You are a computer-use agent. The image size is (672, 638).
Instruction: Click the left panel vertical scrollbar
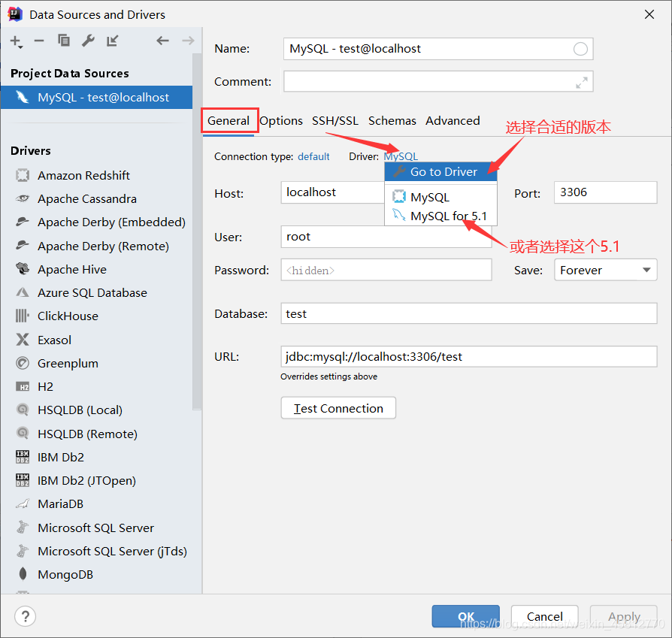pos(197,231)
